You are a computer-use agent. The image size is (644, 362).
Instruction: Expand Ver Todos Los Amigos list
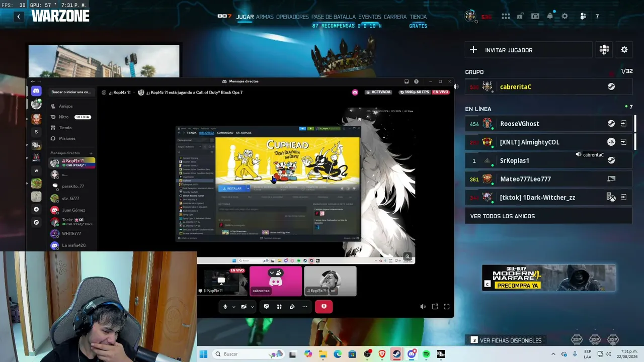[x=548, y=216]
